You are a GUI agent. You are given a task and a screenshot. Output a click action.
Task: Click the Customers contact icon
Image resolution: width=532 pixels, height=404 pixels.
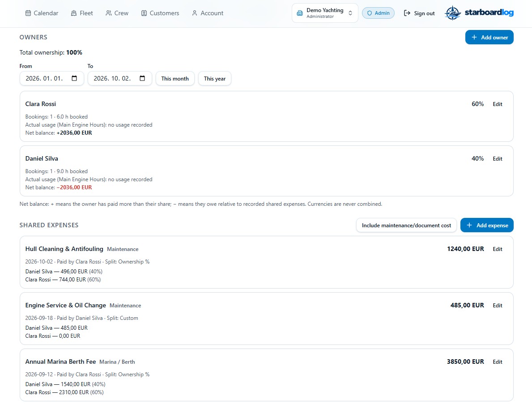144,13
